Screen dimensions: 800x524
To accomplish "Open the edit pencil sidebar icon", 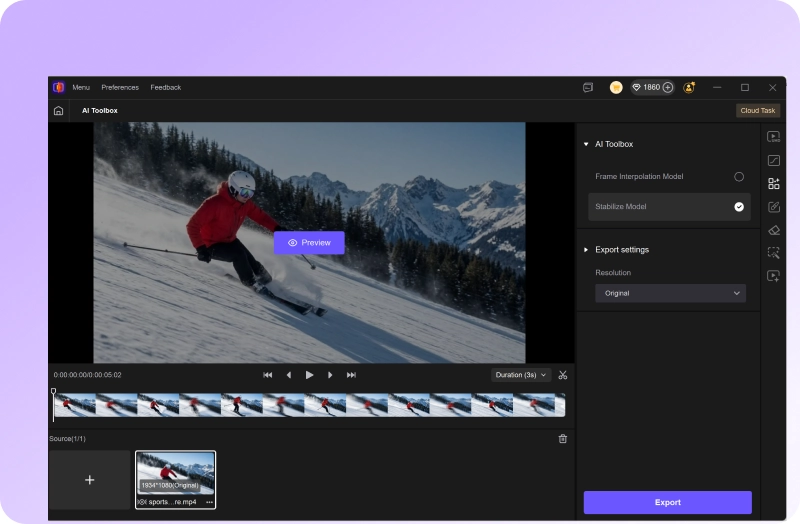I will click(773, 207).
